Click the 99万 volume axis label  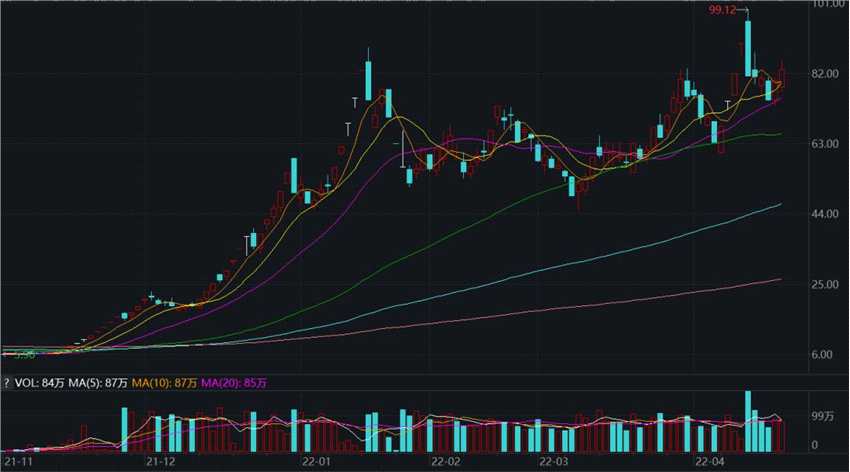[x=822, y=416]
